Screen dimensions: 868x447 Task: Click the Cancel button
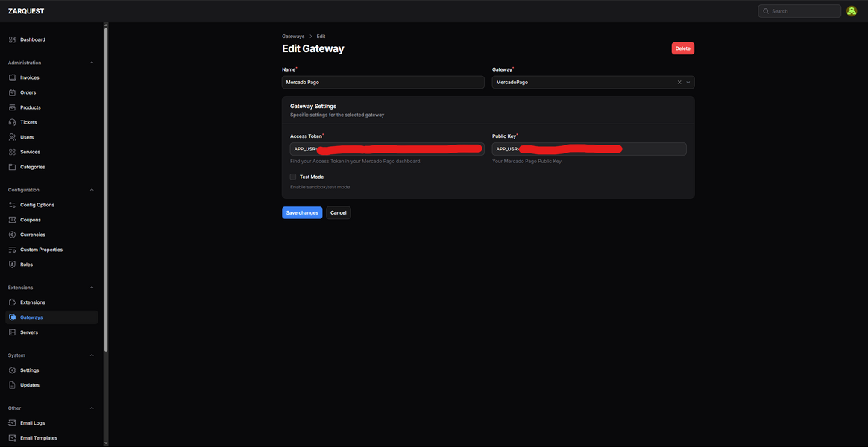pos(339,213)
